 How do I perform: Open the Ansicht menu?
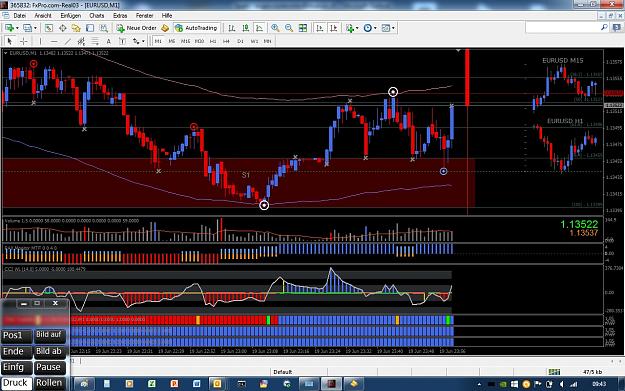[x=43, y=16]
